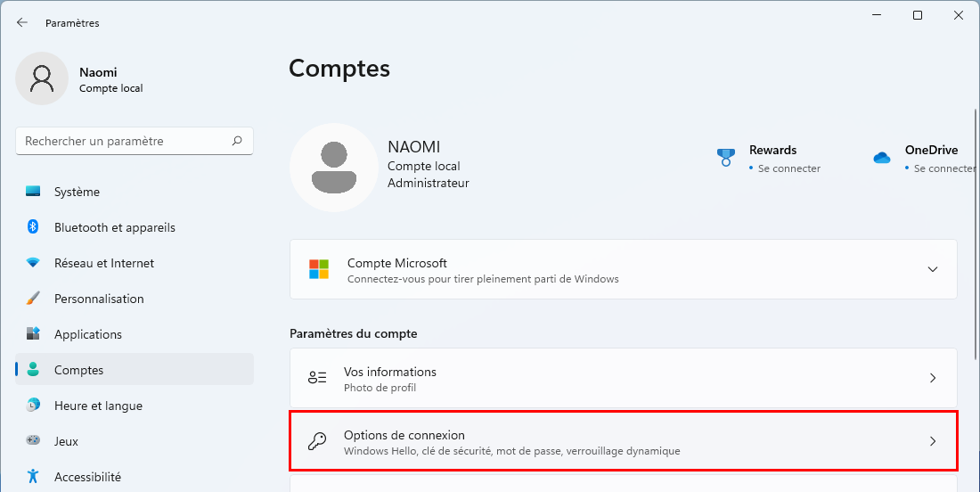Select the Réseau et Internet wifi icon
Screen dimensions: 980x492
(x=33, y=263)
